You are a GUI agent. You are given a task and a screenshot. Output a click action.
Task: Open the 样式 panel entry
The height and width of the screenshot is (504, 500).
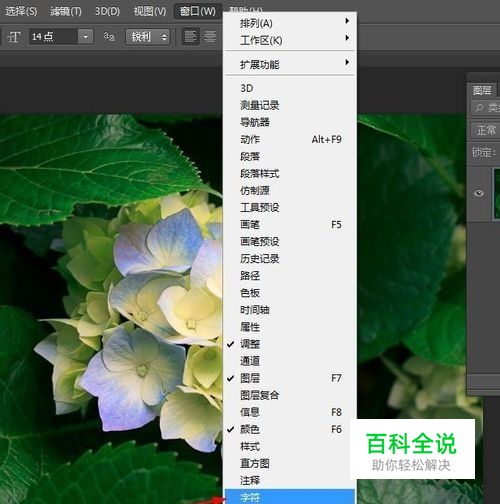(x=290, y=446)
